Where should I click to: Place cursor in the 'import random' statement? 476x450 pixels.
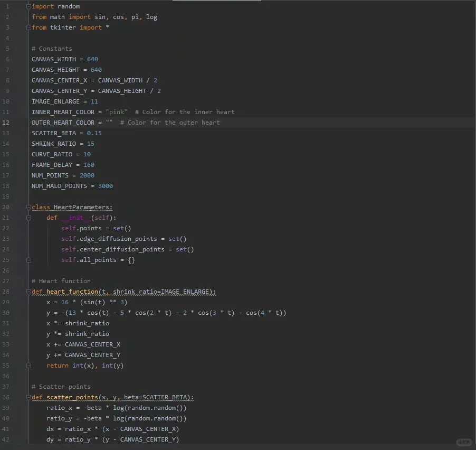coord(56,6)
